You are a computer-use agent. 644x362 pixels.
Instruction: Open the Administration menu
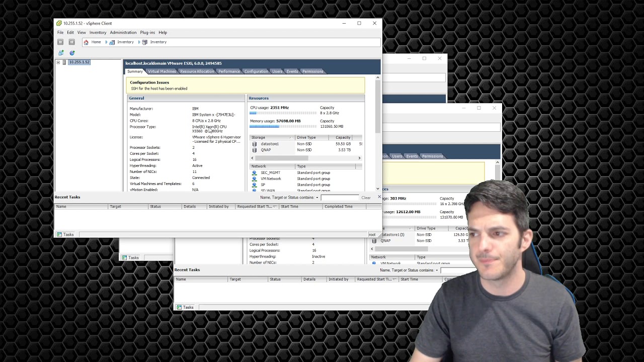click(x=123, y=33)
